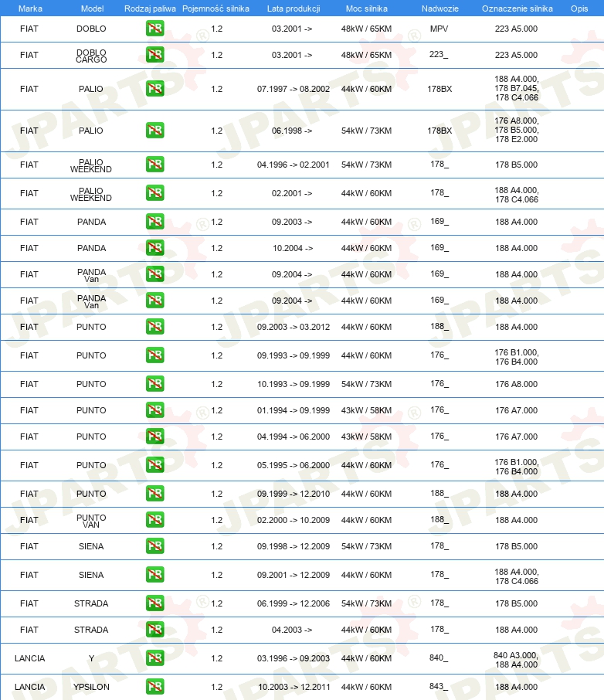Click the petrol fuel icon in the DOBLO MPV row
Viewport: 604px width, 700px height.
click(x=155, y=29)
